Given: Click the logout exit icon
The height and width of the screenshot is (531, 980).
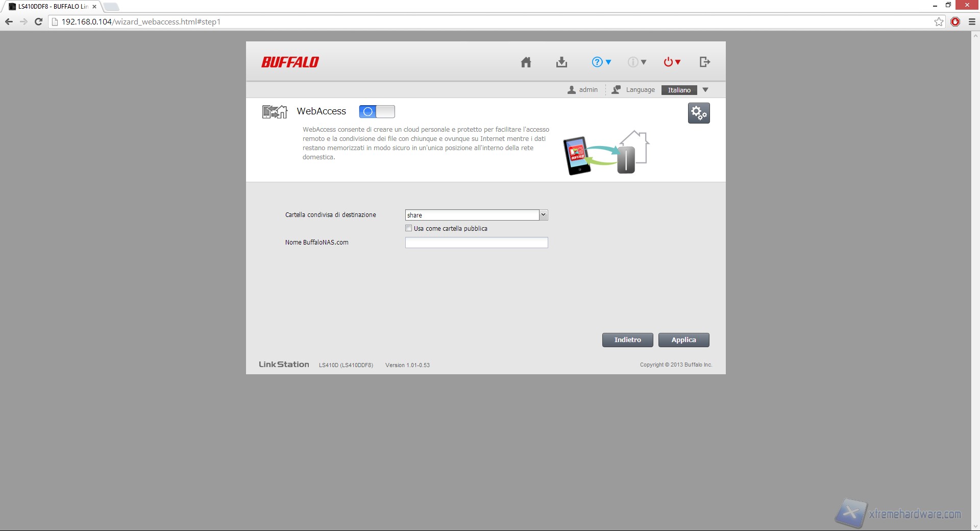Looking at the screenshot, I should pos(704,62).
